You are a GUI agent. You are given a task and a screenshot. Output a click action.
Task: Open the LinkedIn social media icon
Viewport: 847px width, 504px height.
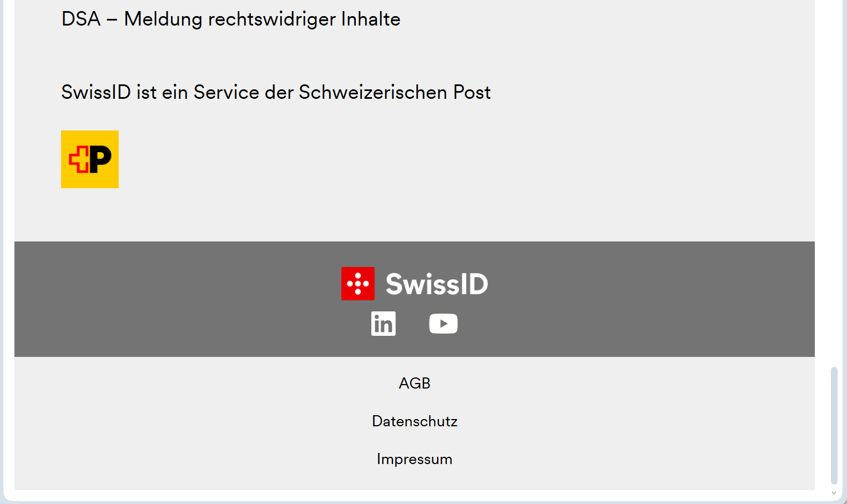pyautogui.click(x=383, y=324)
